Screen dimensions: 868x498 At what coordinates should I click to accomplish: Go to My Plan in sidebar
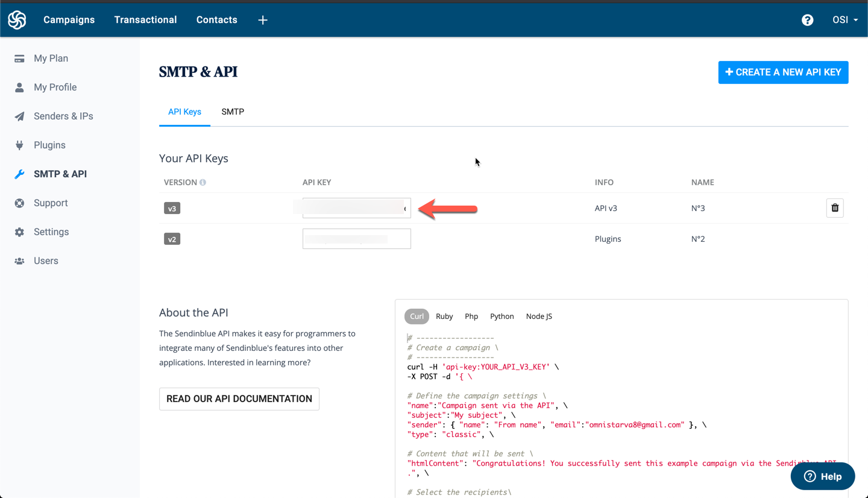(51, 58)
